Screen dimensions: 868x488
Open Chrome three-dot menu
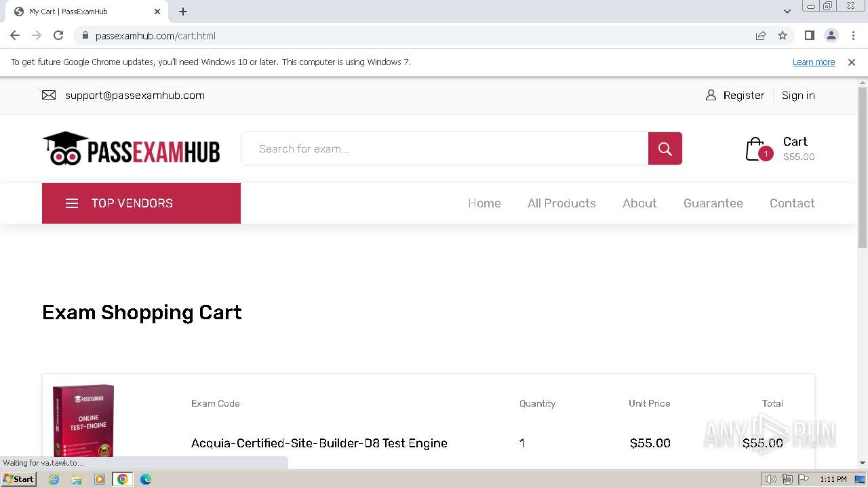853,36
